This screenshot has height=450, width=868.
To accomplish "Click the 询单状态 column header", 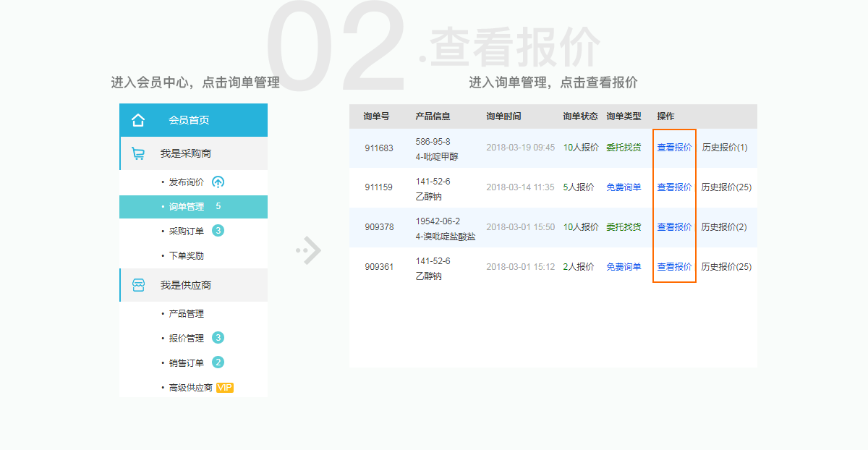I will (x=581, y=116).
